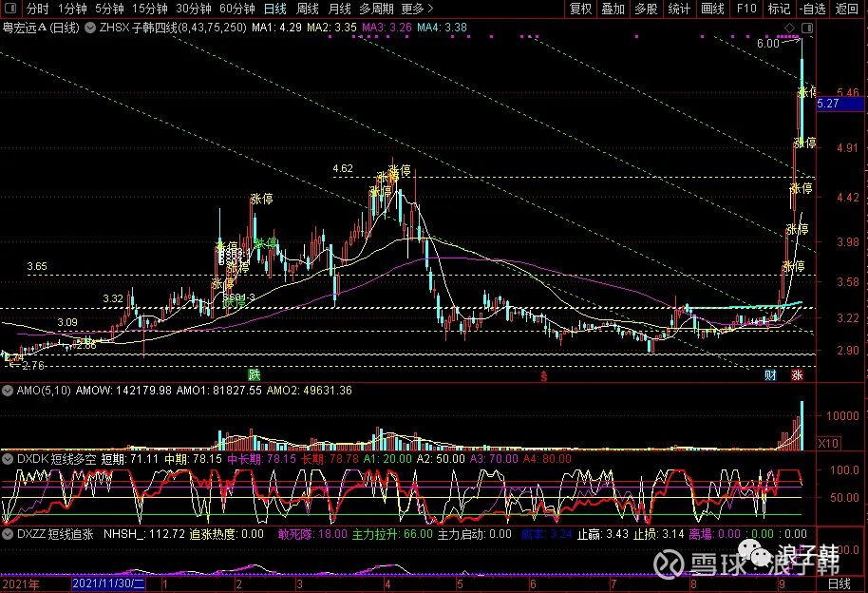Viewport: 868px width, 593px height.
Task: Open the 更多 more periods dropdown
Action: pos(417,9)
